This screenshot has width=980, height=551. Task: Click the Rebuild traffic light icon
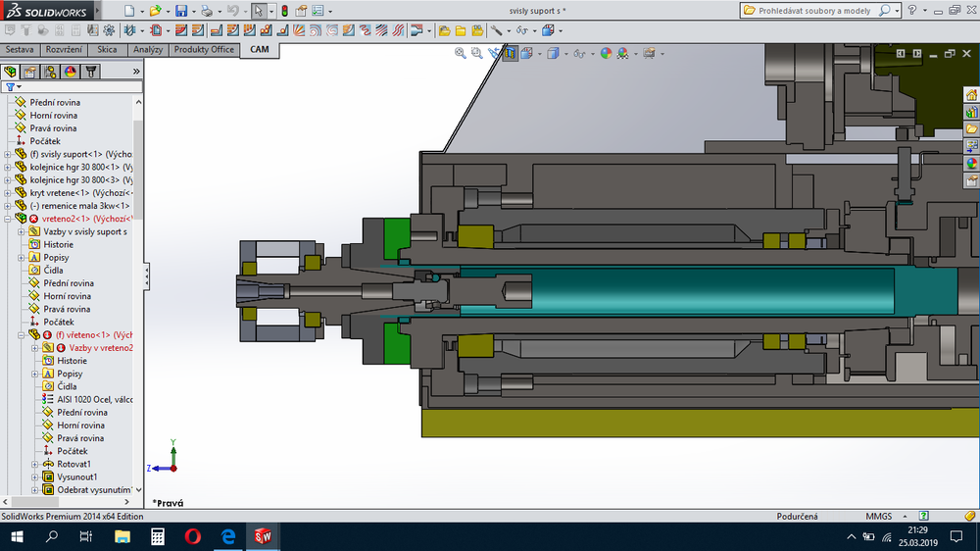pyautogui.click(x=284, y=11)
